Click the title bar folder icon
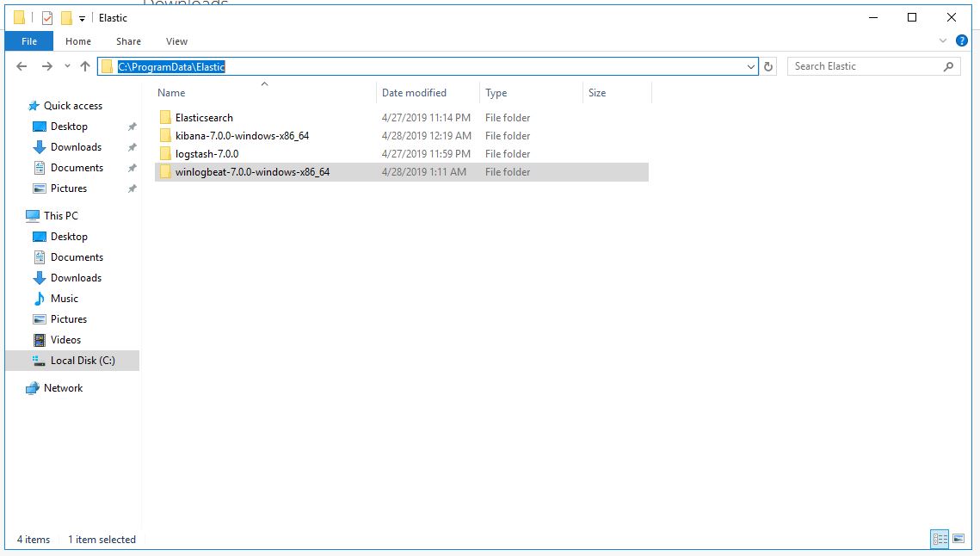980x556 pixels. 20,18
